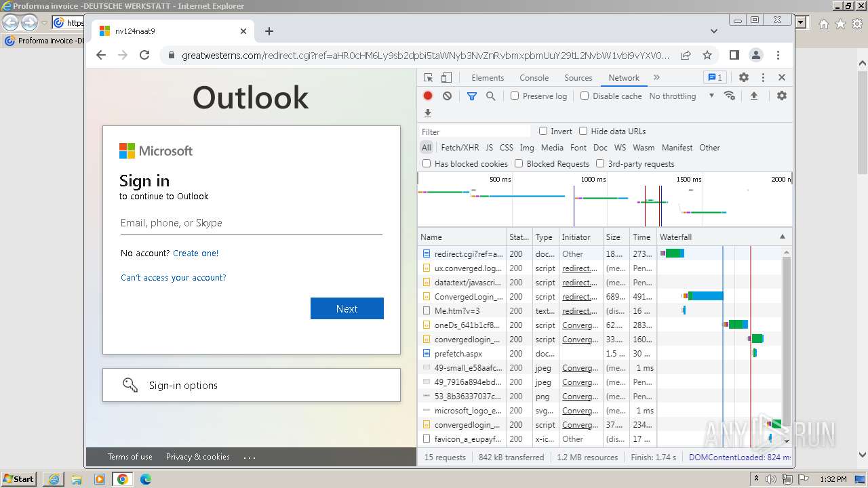The width and height of the screenshot is (868, 488).
Task: Open the network conditions wifi icon
Action: pos(730,96)
